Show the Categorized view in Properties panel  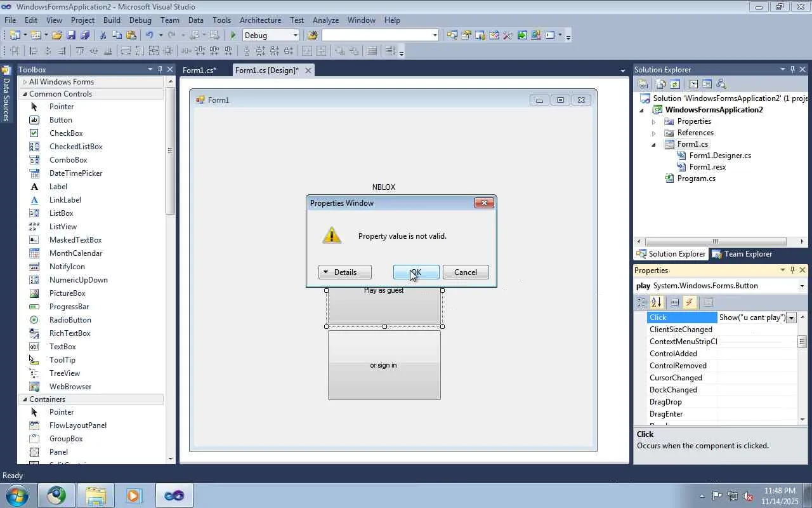tap(642, 302)
